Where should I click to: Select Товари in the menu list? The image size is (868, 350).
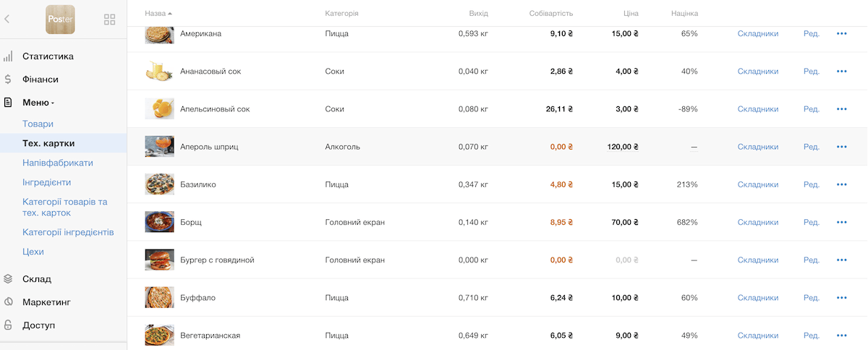[x=38, y=124]
